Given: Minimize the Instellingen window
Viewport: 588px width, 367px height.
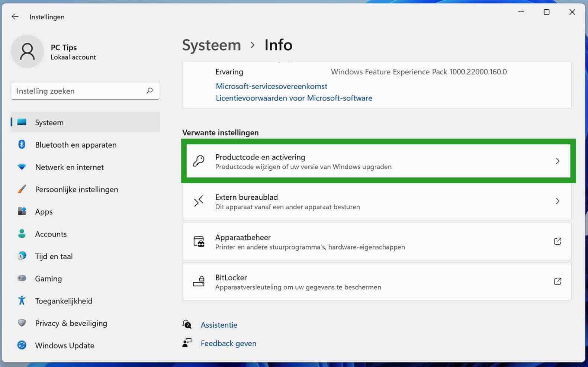Looking at the screenshot, I should [521, 12].
